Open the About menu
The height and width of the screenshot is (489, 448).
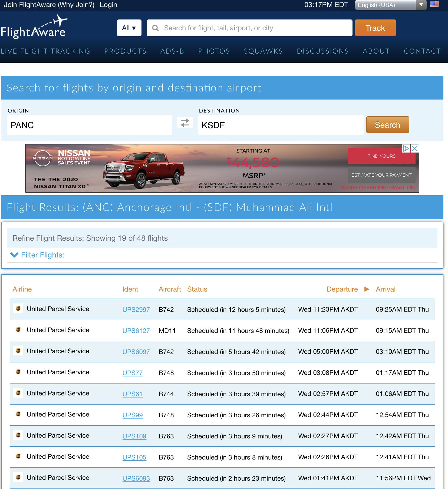click(x=376, y=51)
